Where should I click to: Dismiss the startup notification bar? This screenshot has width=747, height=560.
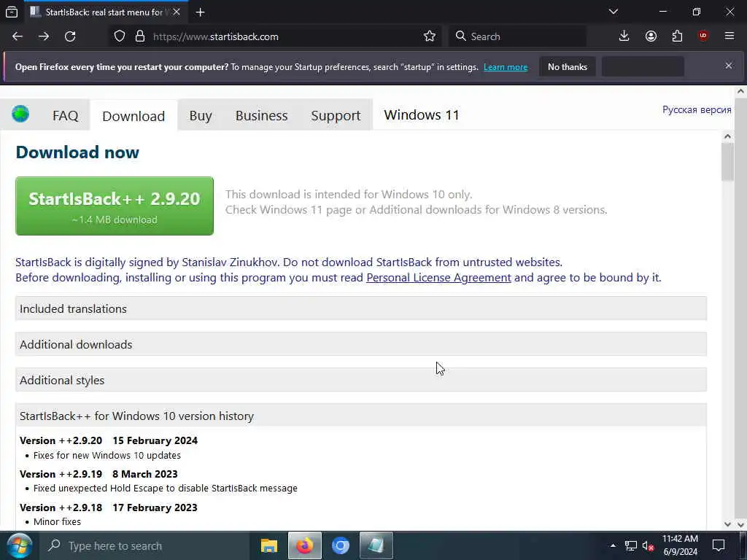pos(729,66)
